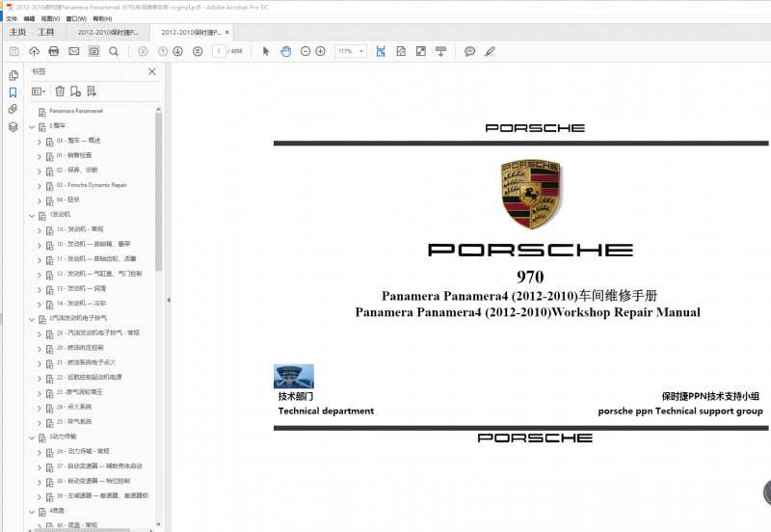Screen dimensions: 771x532
Task: Select the highlight pen tool
Action: pos(490,51)
